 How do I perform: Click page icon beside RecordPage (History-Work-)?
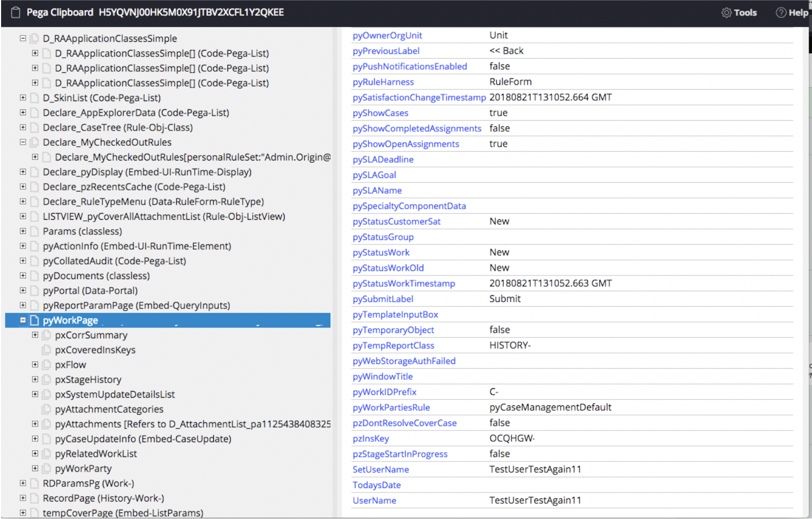(35, 498)
